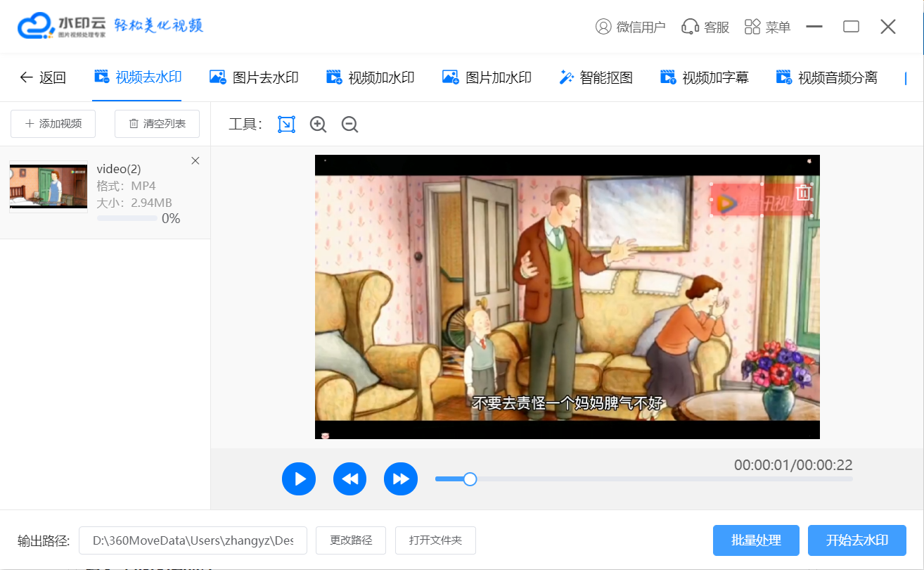Image resolution: width=924 pixels, height=570 pixels.
Task: Zoom out of the video preview
Action: pyautogui.click(x=349, y=125)
